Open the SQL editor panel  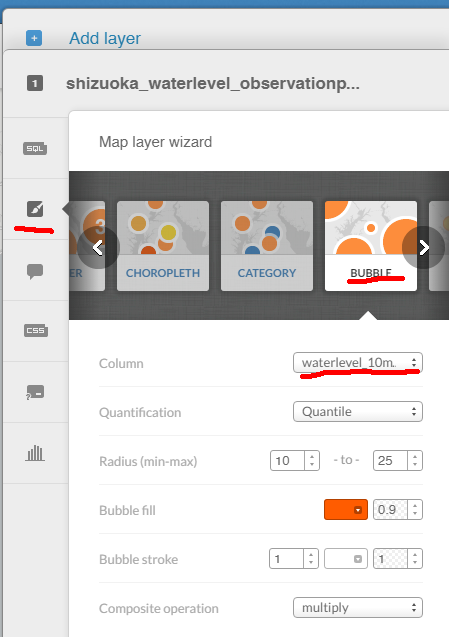coord(35,149)
